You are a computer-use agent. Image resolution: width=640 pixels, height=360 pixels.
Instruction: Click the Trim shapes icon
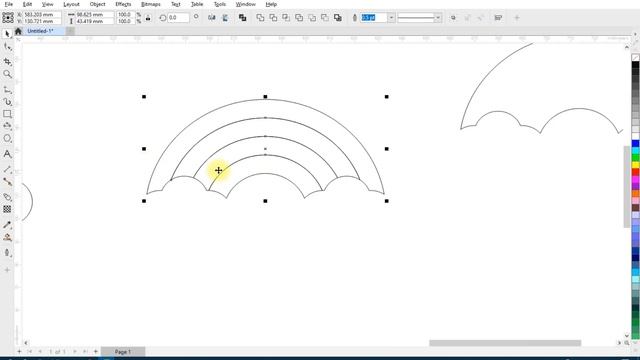(273, 18)
